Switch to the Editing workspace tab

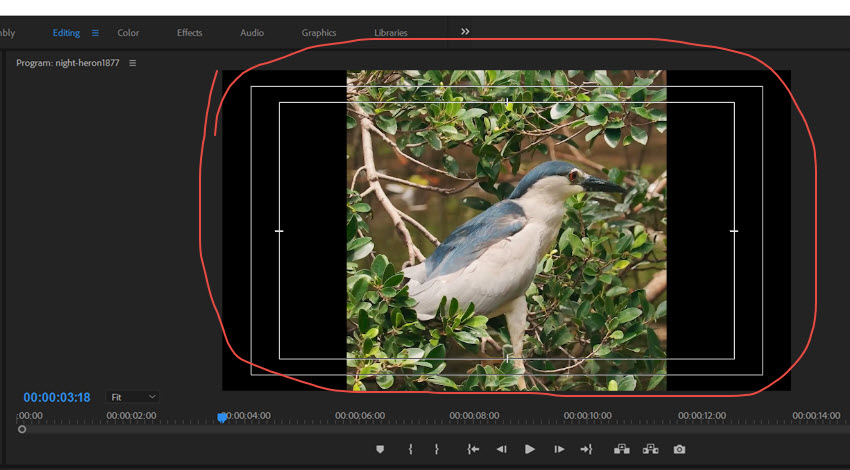(66, 33)
